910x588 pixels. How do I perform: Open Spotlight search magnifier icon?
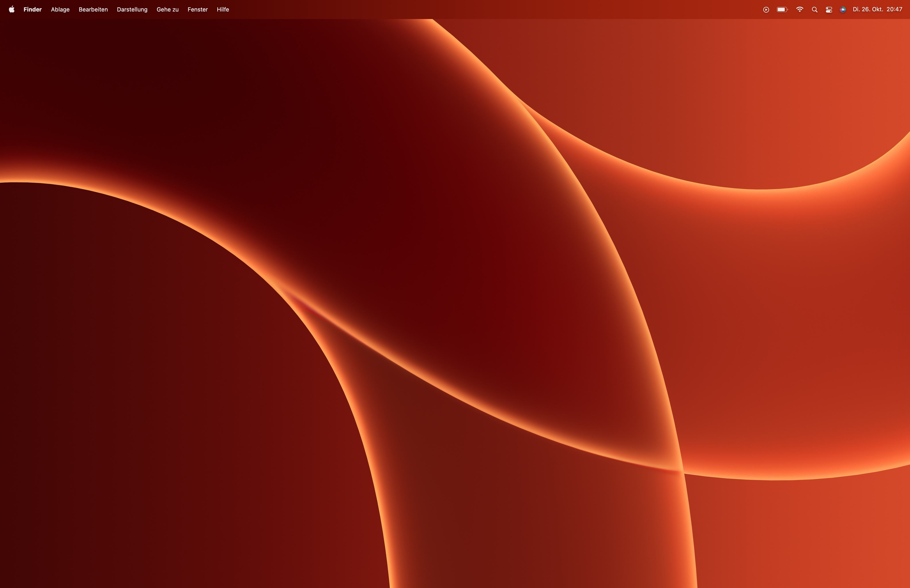click(x=815, y=10)
